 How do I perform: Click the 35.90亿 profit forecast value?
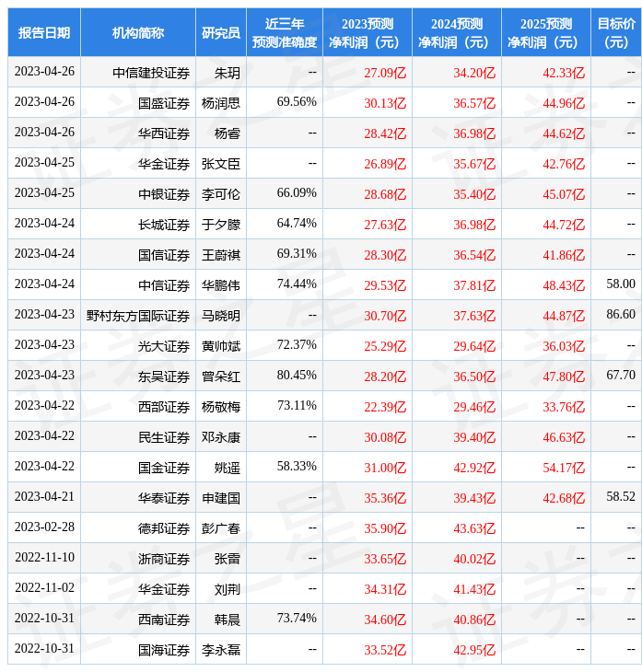[x=385, y=528]
